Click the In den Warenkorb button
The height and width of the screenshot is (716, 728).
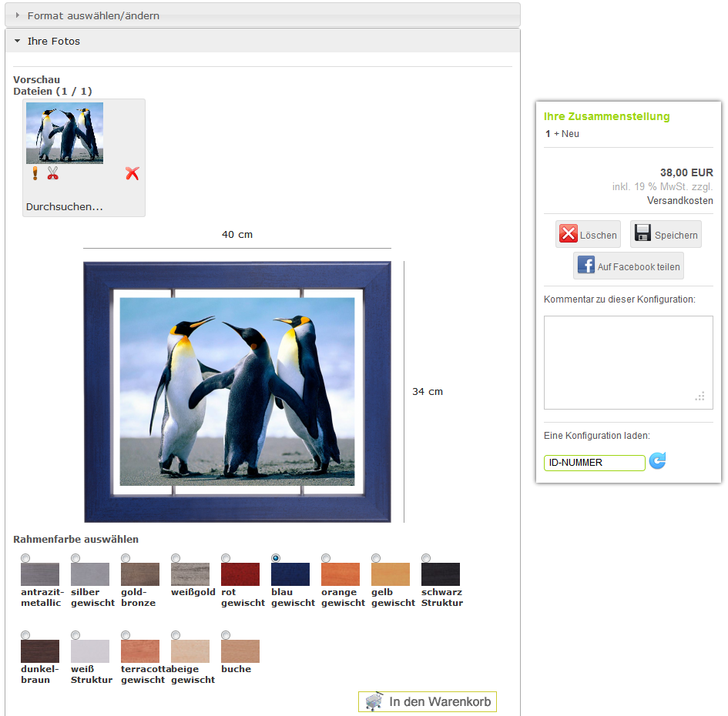427,701
